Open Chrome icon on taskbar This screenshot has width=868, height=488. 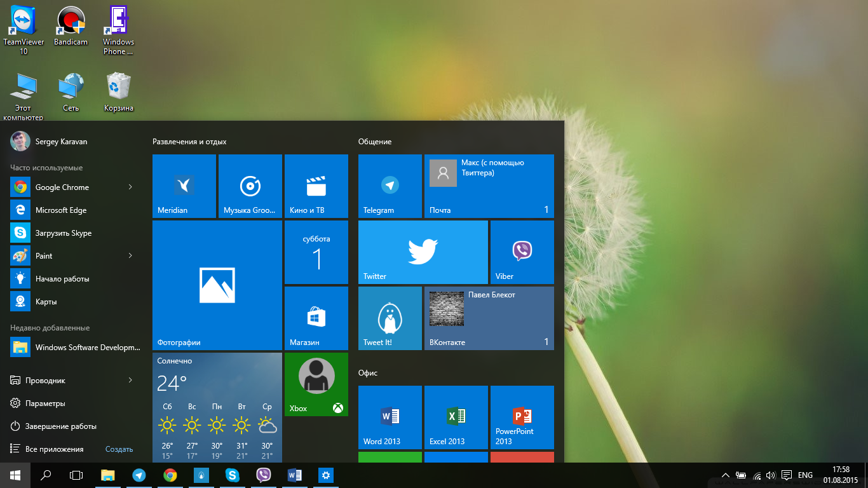170,475
